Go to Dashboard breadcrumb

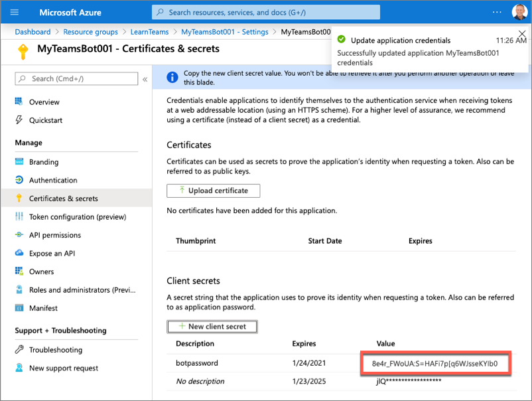tap(33, 32)
